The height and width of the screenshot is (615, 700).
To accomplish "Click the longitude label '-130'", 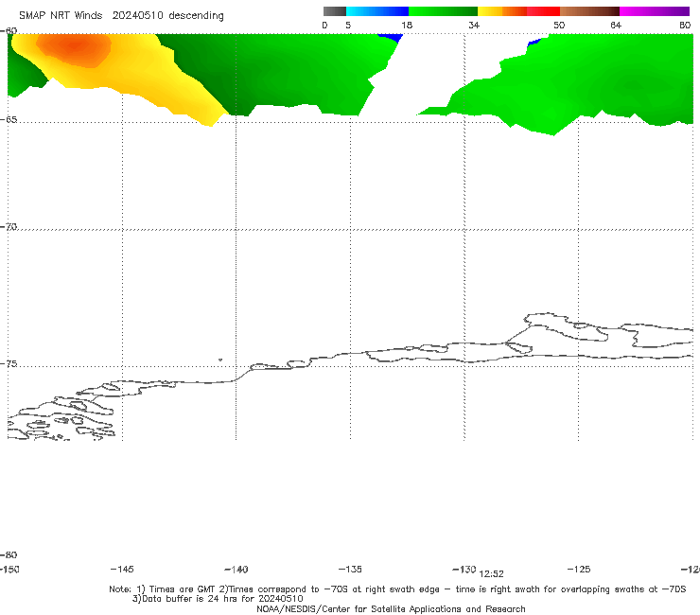I will pos(464,569).
